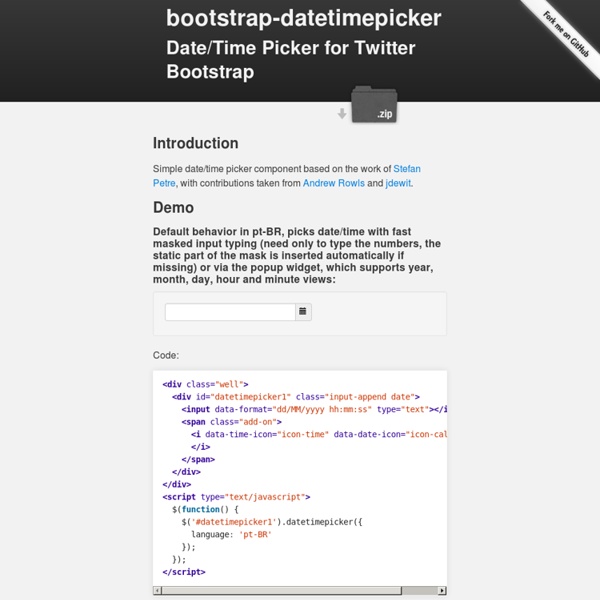Image resolution: width=600 pixels, height=600 pixels.
Task: Click the $(function() { code line
Action: [x=205, y=509]
